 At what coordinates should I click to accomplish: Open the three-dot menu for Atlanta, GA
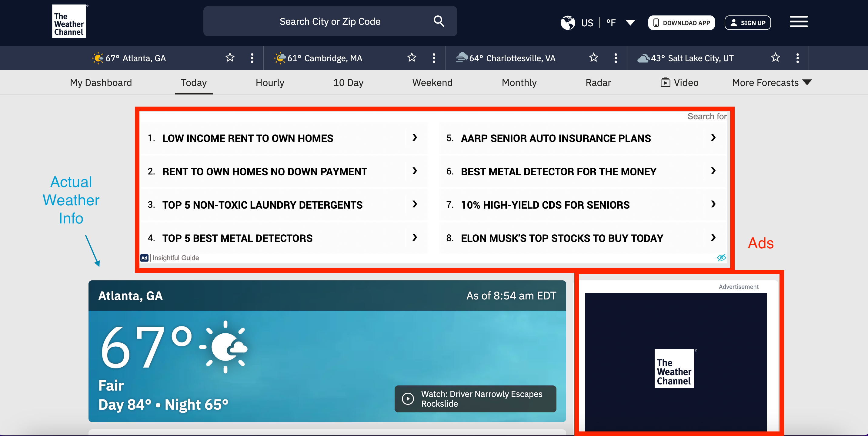(252, 58)
